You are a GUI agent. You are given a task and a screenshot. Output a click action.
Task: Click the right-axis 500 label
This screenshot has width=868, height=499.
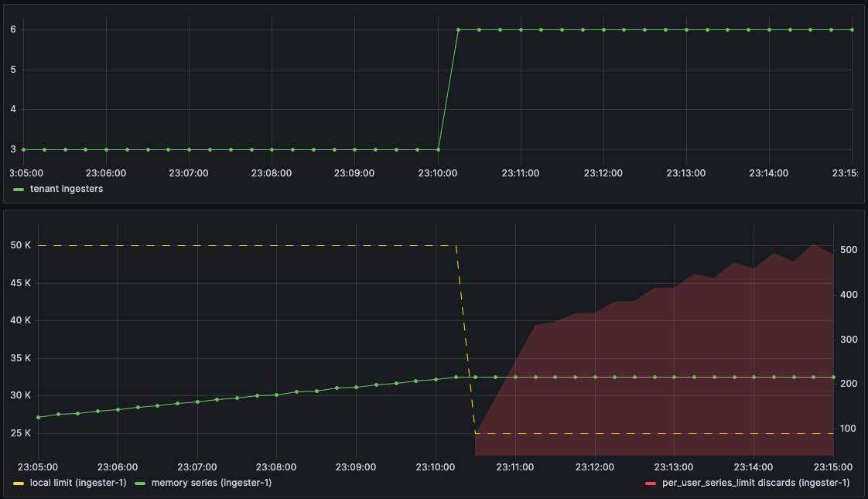click(x=849, y=251)
